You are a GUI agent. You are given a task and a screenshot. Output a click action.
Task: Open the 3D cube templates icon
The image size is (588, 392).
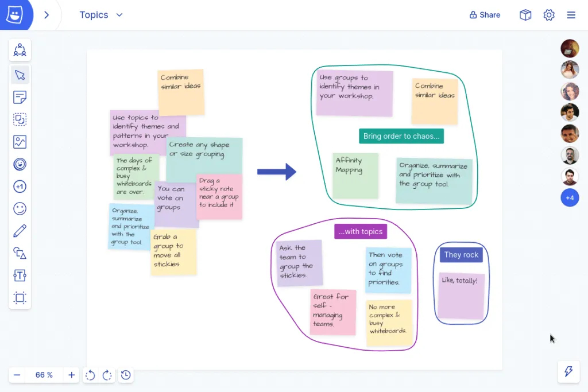point(525,15)
